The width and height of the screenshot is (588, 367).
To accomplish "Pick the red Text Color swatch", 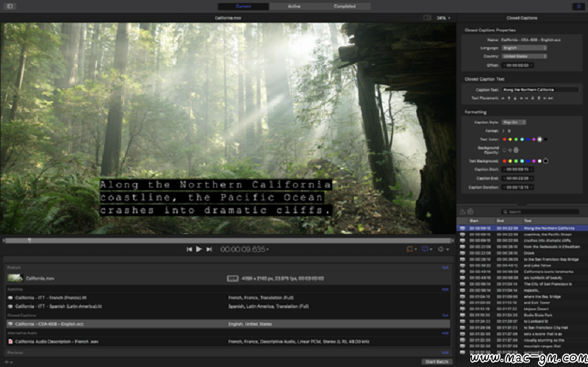I will (x=504, y=140).
